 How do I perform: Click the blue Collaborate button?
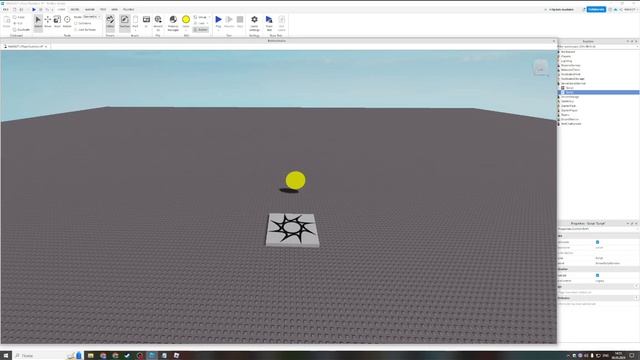596,9
